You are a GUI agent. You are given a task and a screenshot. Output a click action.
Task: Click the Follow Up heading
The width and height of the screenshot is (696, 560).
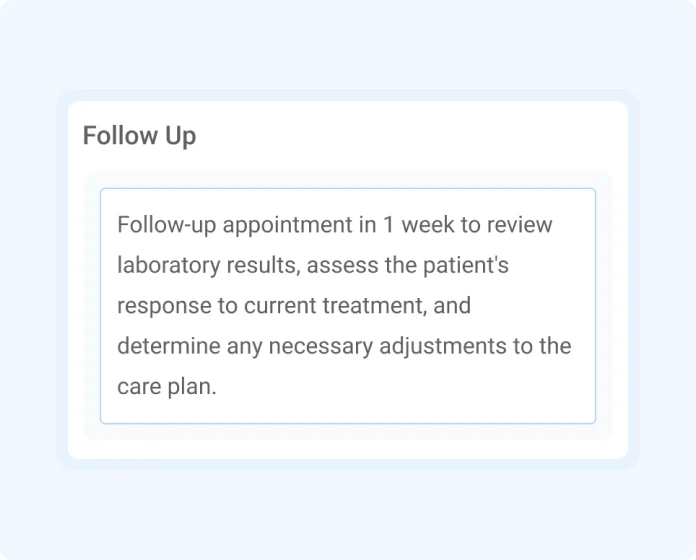click(x=139, y=135)
